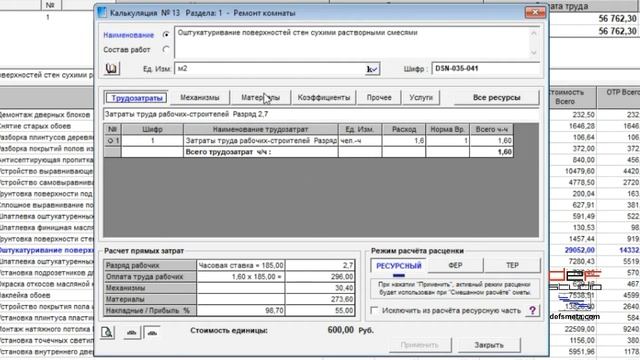Screen dimensions: 640x360
Task: Click highlighted Оштукатуривание row in background estimate
Action: click(47, 250)
